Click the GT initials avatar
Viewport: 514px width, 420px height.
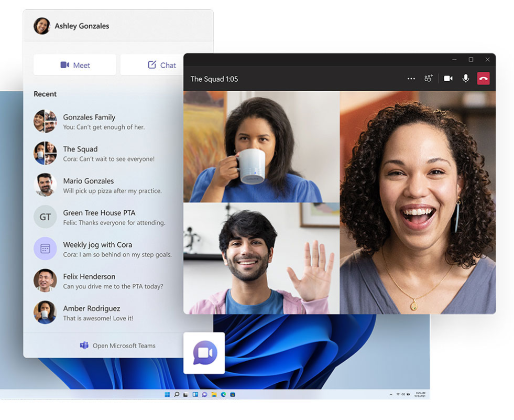pos(45,217)
